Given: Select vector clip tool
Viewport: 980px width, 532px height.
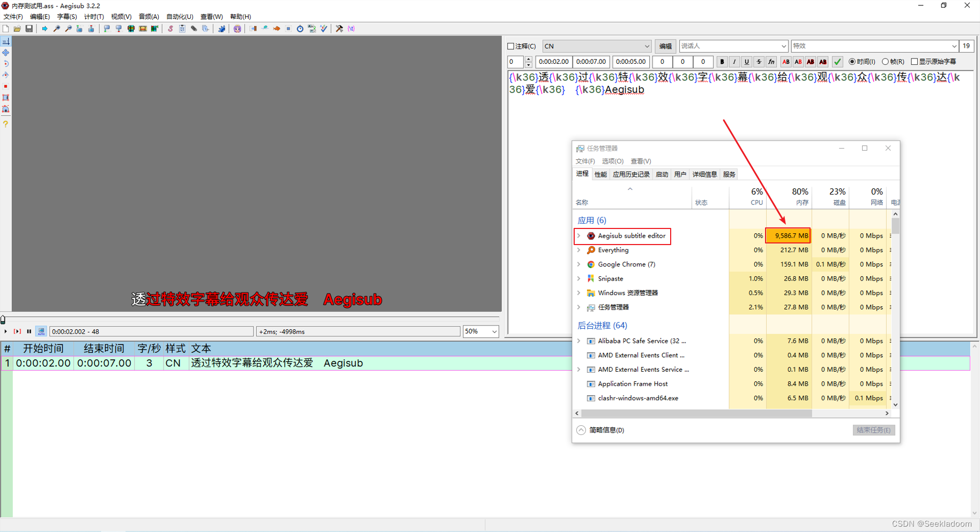Looking at the screenshot, I should tap(5, 109).
